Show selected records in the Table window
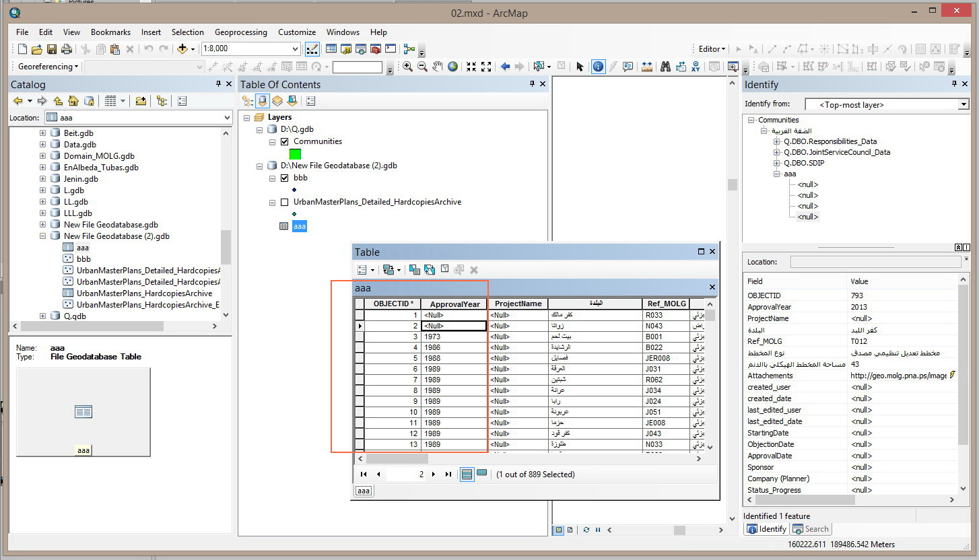979x560 pixels. coord(482,474)
